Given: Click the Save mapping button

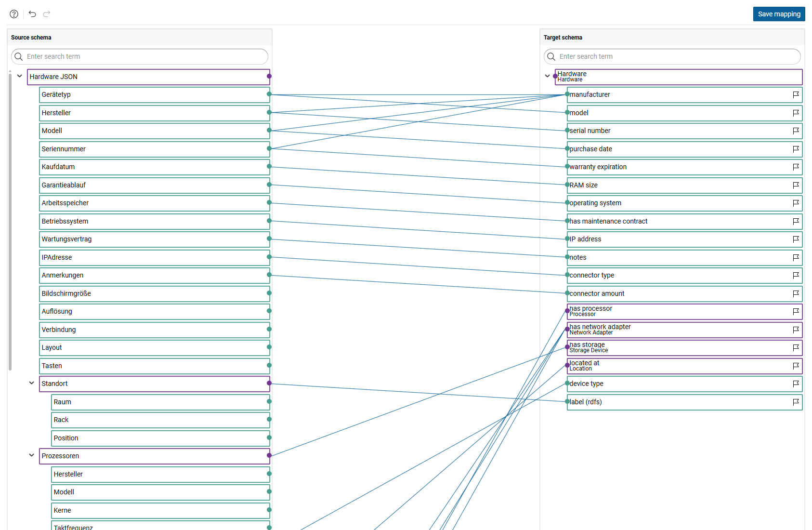Looking at the screenshot, I should pos(779,14).
